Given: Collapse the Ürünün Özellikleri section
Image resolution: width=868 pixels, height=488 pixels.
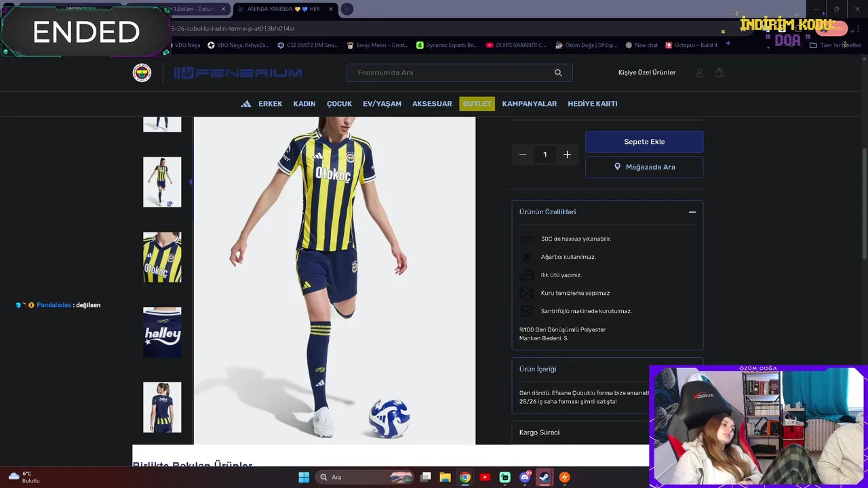Looking at the screenshot, I should point(692,212).
